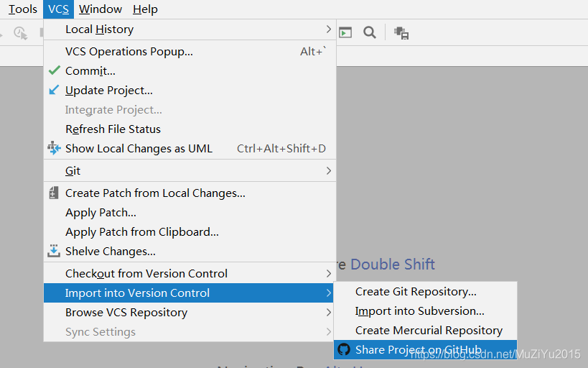Click the Search Everywhere magnifier icon
Image resolution: width=588 pixels, height=368 pixels.
[x=370, y=32]
